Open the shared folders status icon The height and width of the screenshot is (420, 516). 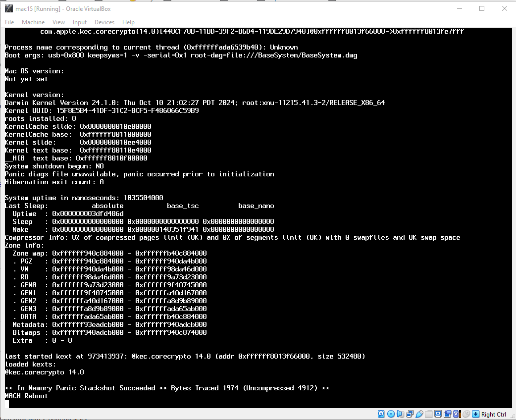[428, 414]
